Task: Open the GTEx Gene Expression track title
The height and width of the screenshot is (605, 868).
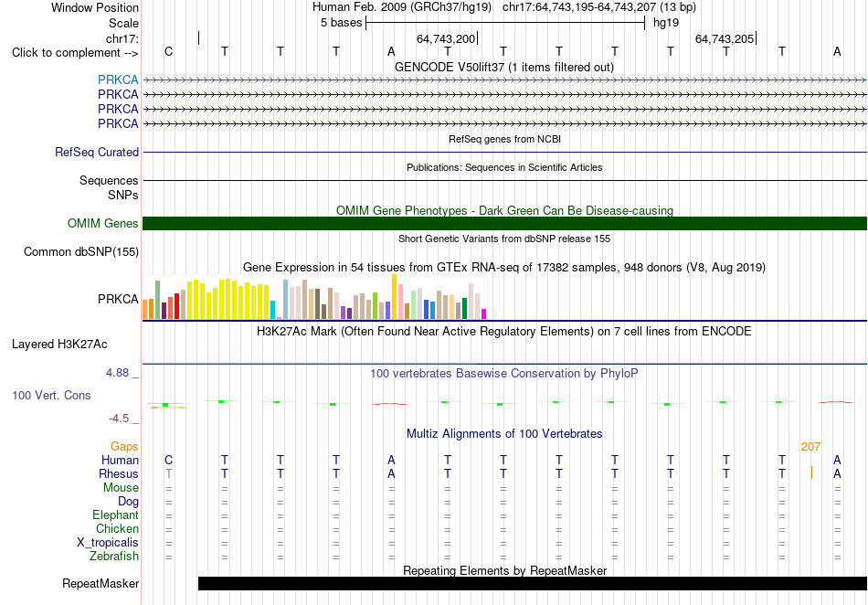Action: click(x=504, y=268)
